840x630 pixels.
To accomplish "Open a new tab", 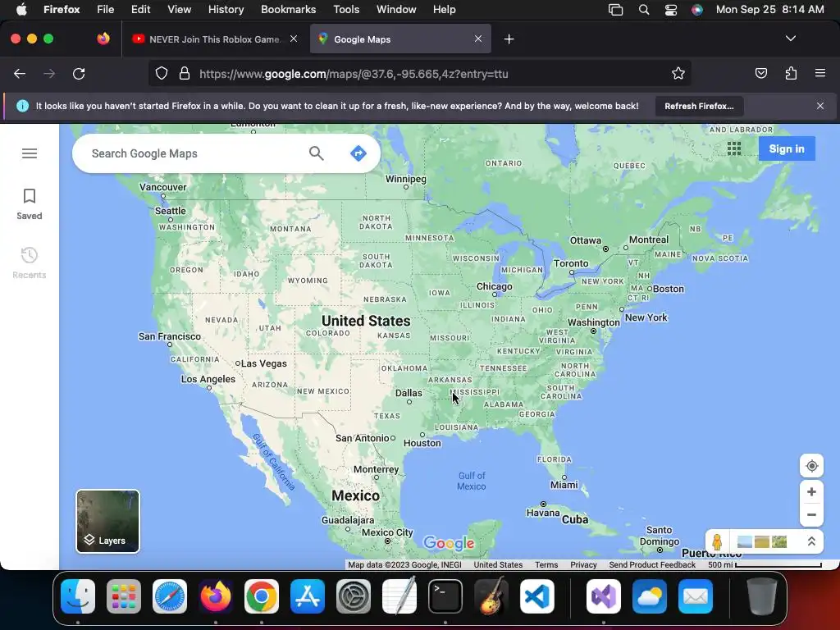I will (509, 39).
